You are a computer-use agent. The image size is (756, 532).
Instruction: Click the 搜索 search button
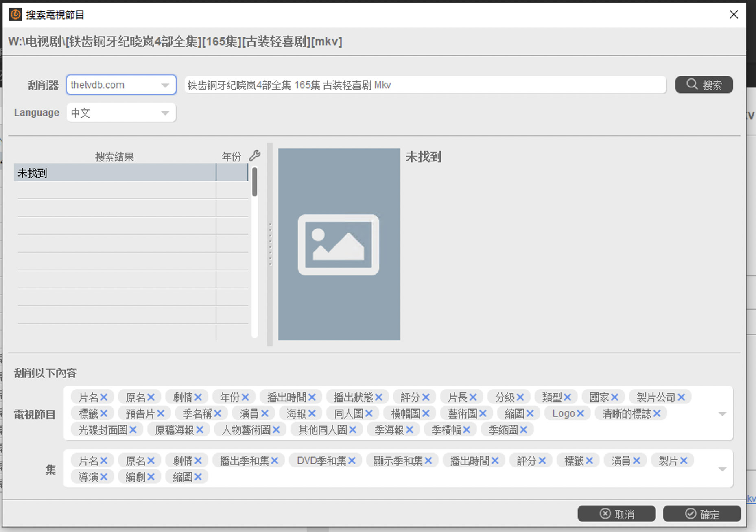pyautogui.click(x=704, y=85)
